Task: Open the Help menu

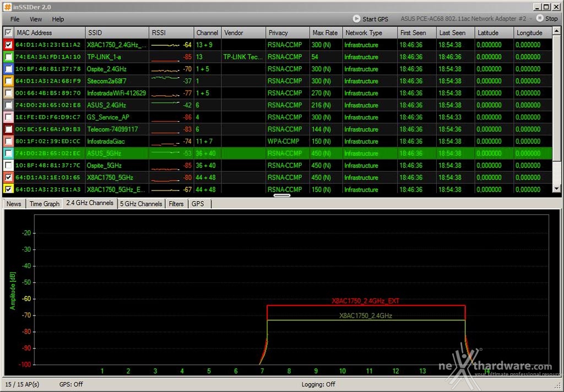Action: (x=57, y=19)
